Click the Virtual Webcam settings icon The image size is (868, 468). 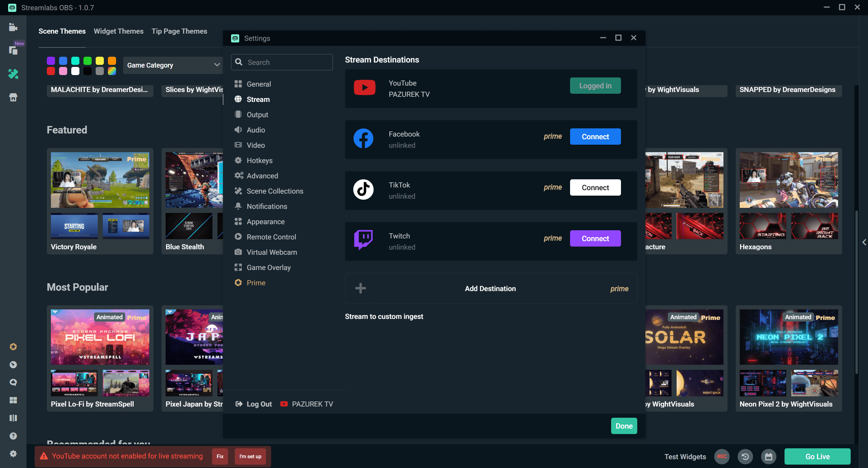click(x=238, y=252)
